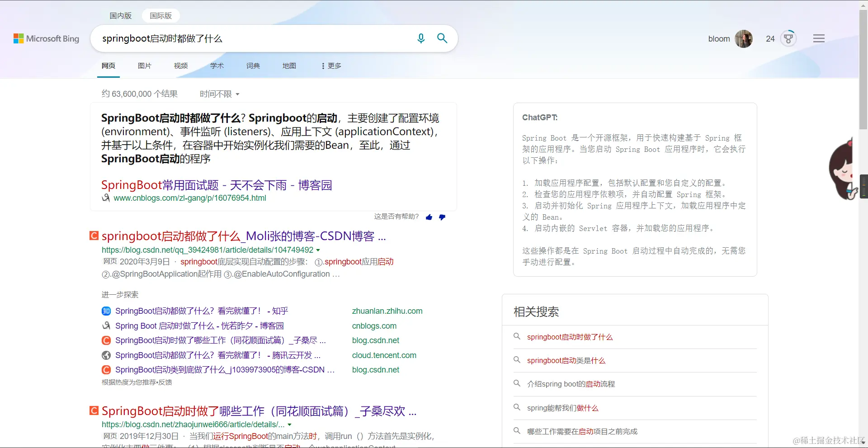Screen dimensions: 868x448
Task: Click search icon beside springboot启动时做了什么
Action: click(x=517, y=336)
